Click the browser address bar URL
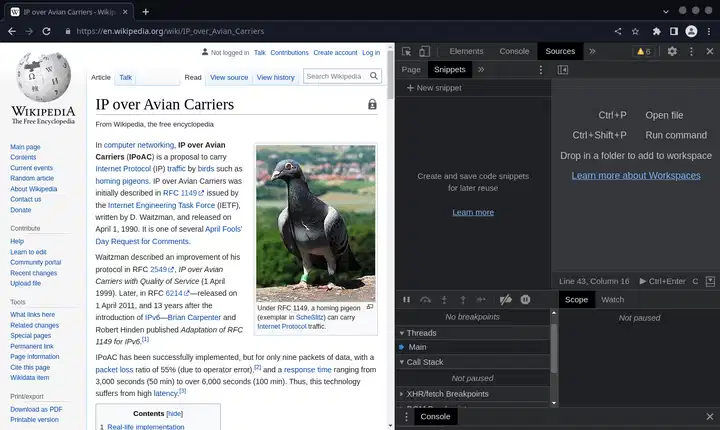The image size is (720, 430). coord(170,31)
